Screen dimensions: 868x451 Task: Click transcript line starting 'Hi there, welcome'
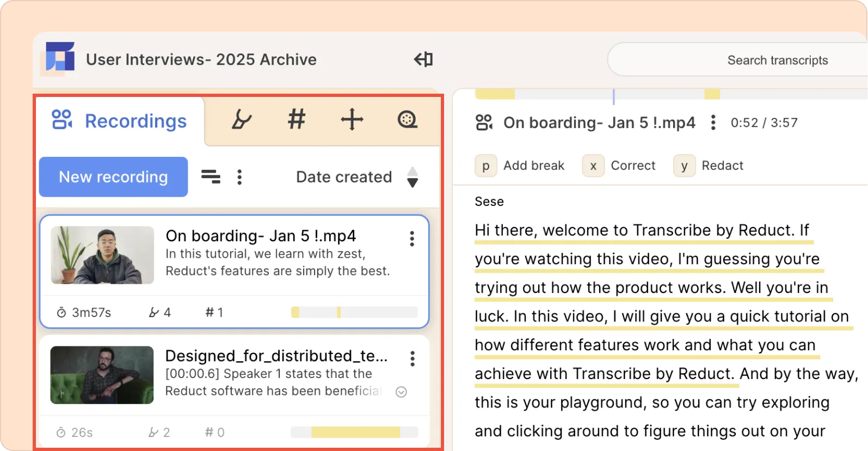click(642, 230)
